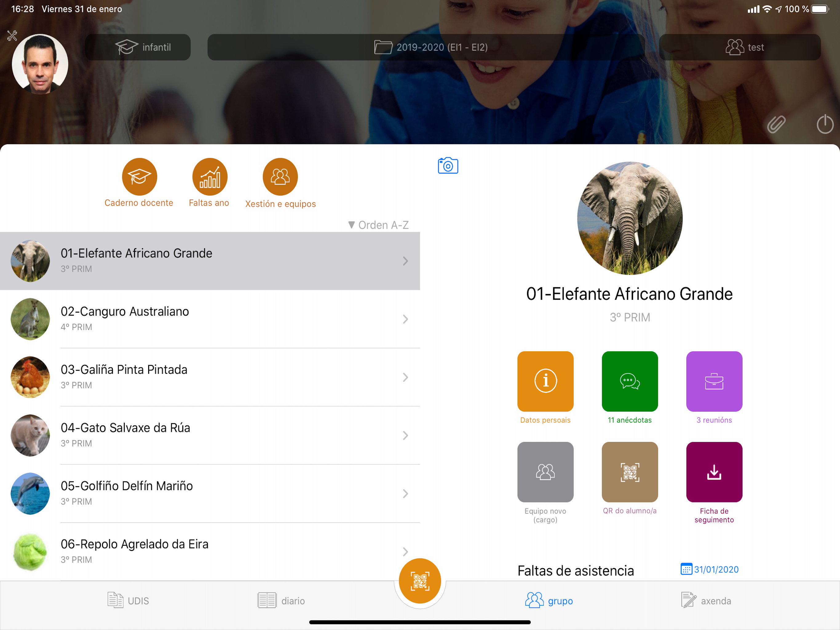Tap the teacher profile photo
The height and width of the screenshot is (630, 840).
pos(40,64)
